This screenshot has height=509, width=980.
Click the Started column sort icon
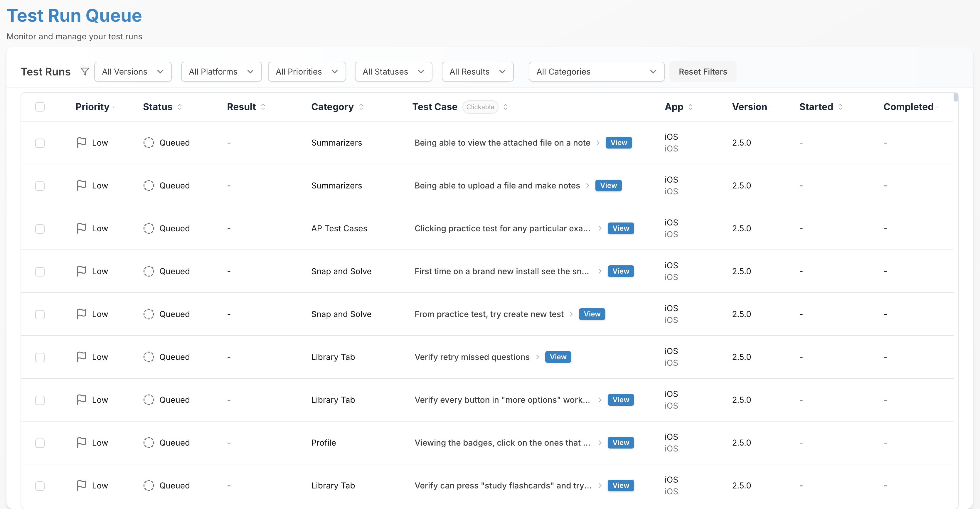pos(840,107)
